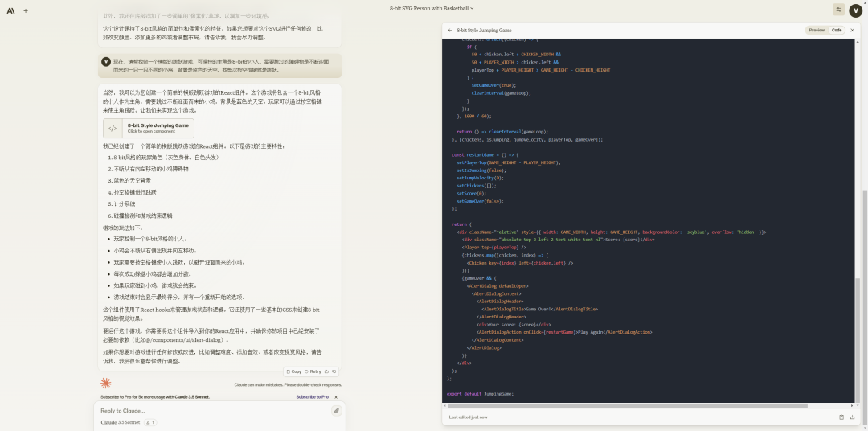Image resolution: width=868 pixels, height=431 pixels.
Task: Click the style count badge showing 1
Action: point(150,423)
